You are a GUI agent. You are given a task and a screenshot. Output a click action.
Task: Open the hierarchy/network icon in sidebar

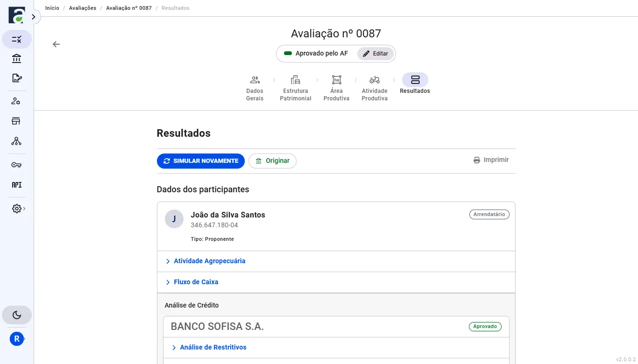(17, 141)
